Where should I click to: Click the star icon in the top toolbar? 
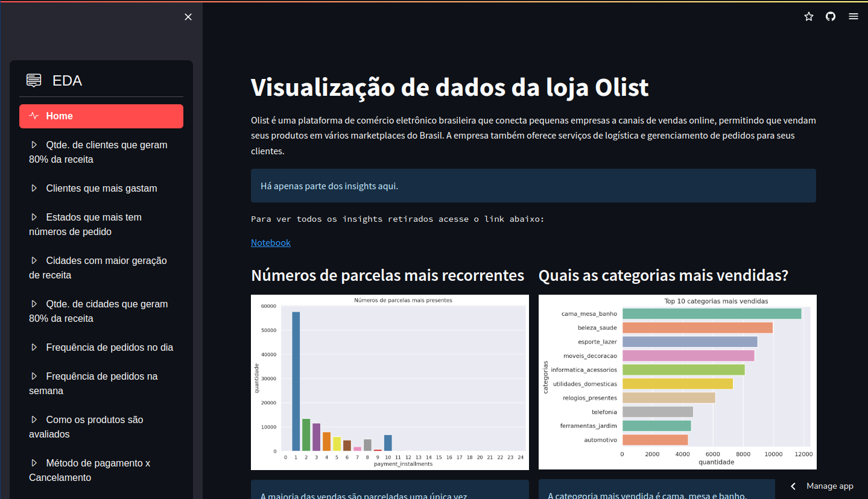coord(809,16)
